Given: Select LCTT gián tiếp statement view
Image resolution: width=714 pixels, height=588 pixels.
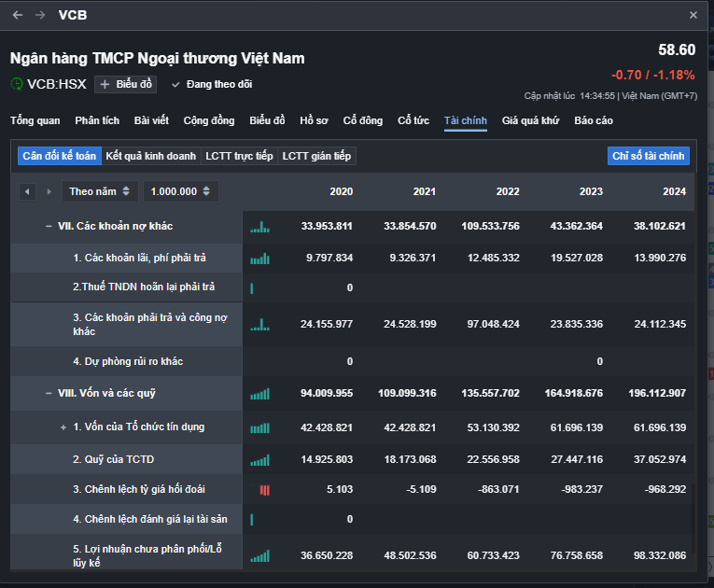Looking at the screenshot, I should click(316, 156).
